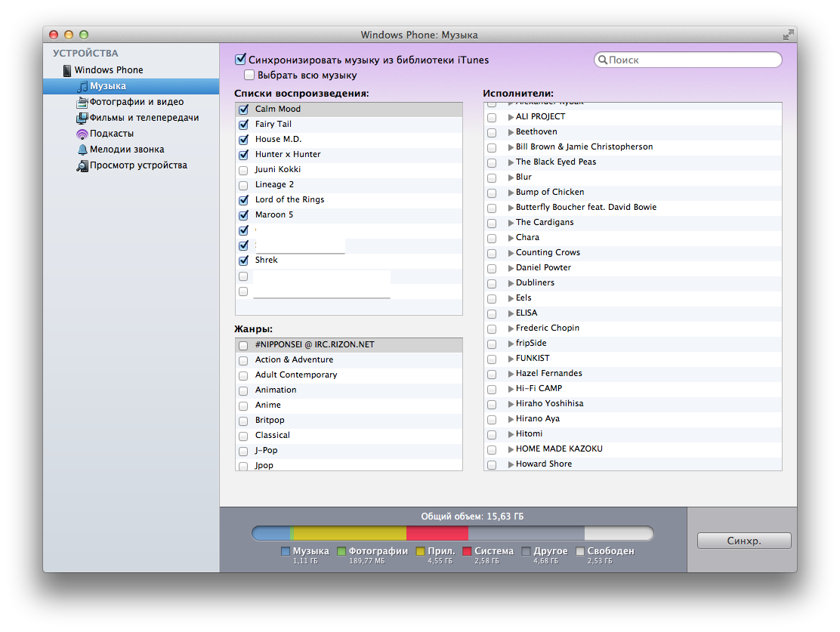Click the Синхр. sync button

click(744, 541)
